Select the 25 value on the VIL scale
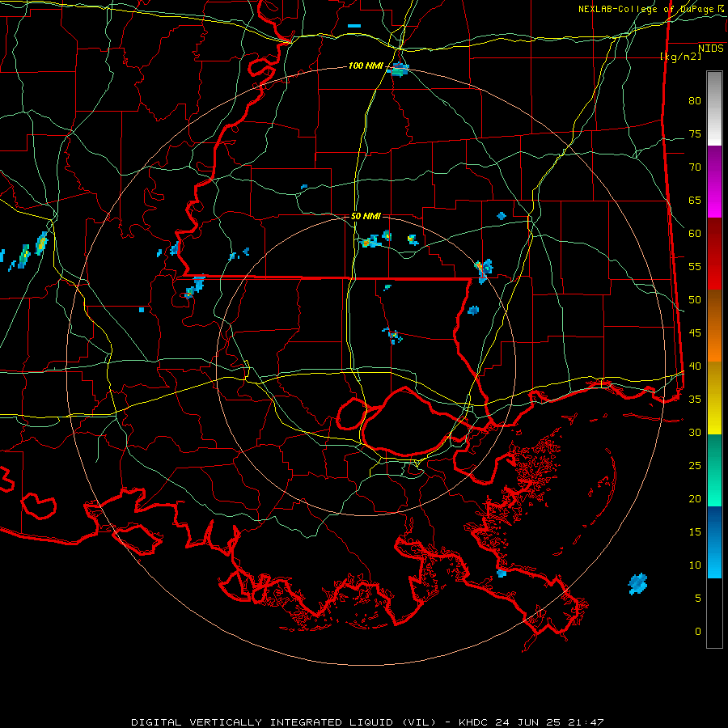The width and height of the screenshot is (728, 728). point(695,466)
